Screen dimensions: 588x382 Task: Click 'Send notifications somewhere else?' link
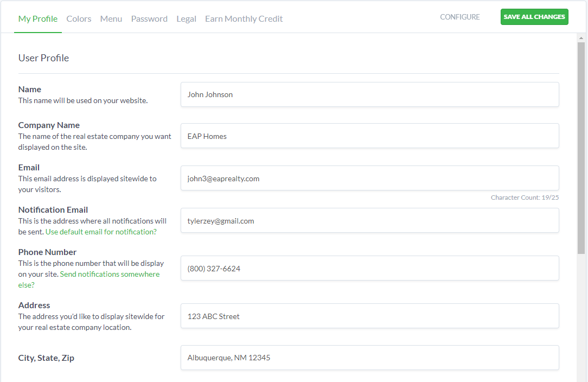tap(110, 274)
